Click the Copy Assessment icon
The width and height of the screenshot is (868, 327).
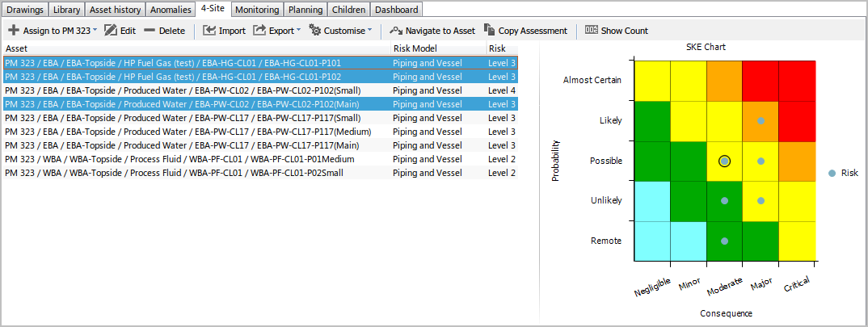[489, 31]
